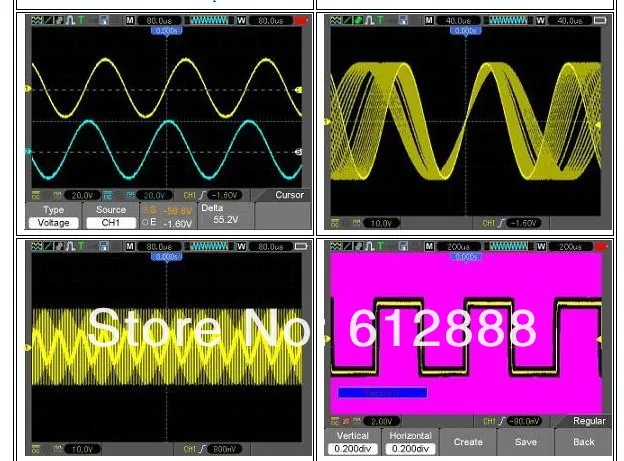
Task: Open the Vertical 0.200div setting
Action: coord(353,442)
